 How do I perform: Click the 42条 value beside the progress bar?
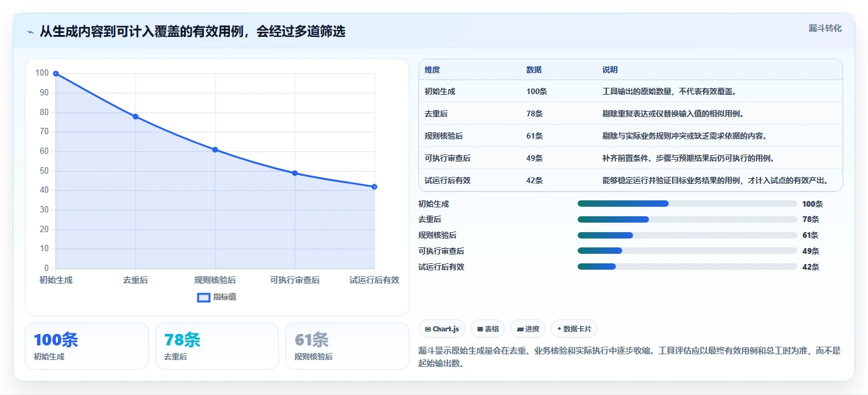click(811, 267)
